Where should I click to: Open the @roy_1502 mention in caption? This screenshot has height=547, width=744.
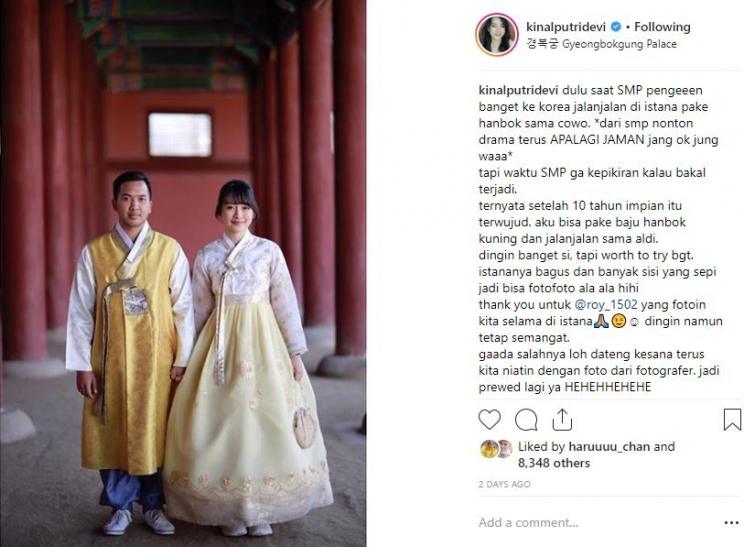[x=606, y=305]
